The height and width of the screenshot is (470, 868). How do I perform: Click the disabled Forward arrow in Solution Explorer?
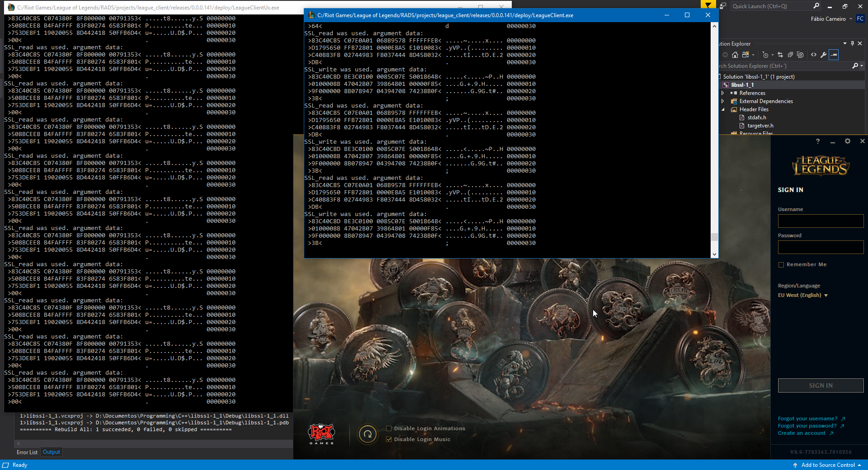725,55
